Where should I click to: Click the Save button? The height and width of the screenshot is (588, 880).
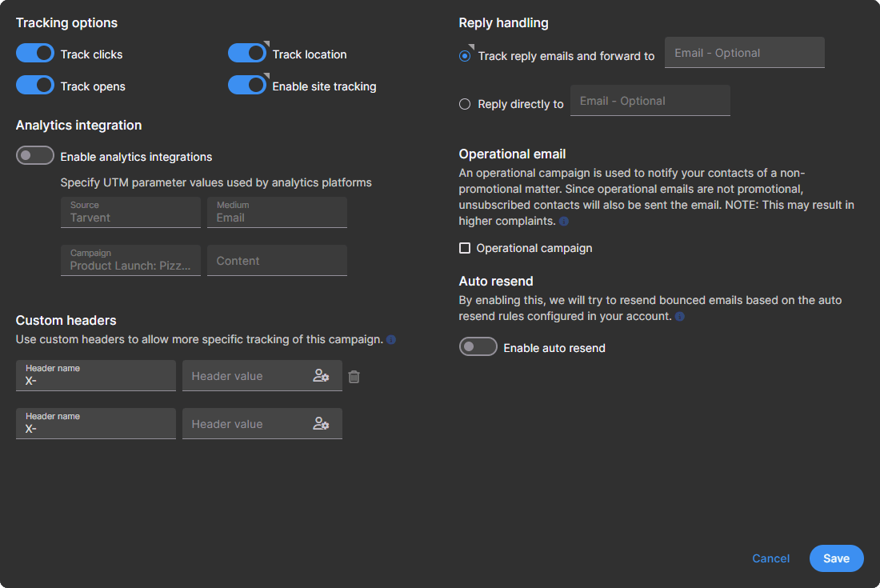836,558
